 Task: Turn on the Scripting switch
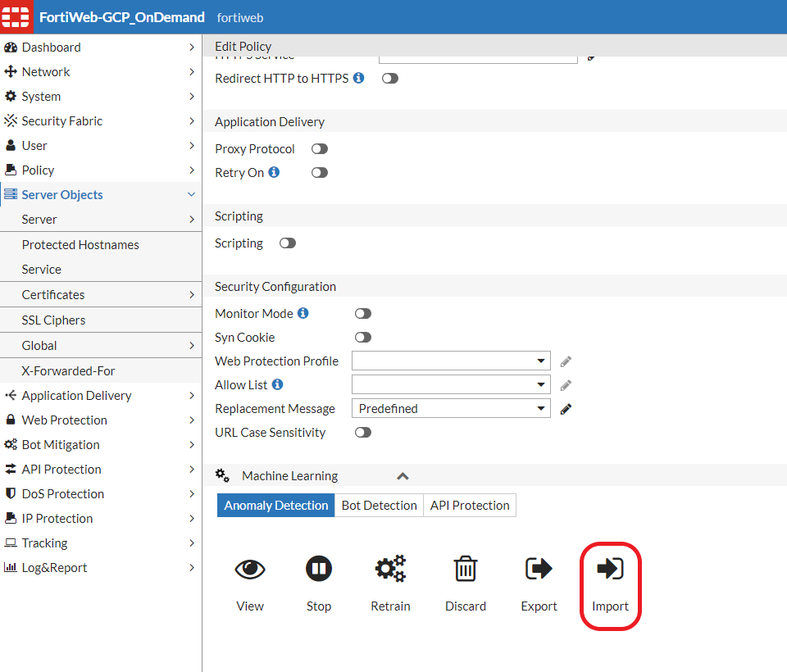point(288,243)
